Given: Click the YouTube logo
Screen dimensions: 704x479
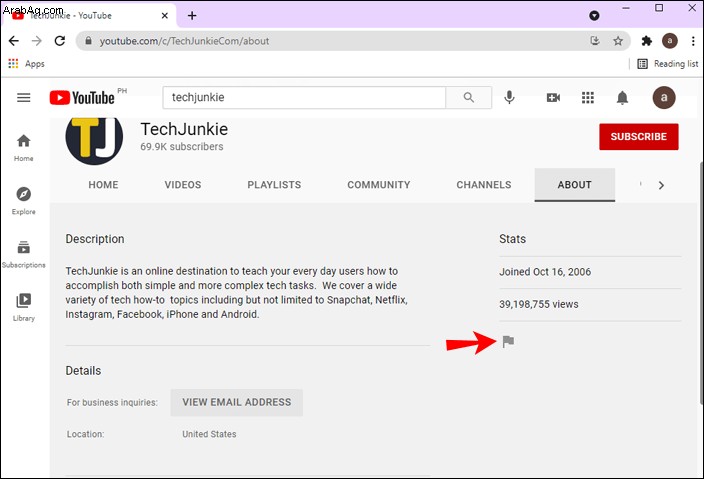Looking at the screenshot, I should tap(82, 97).
